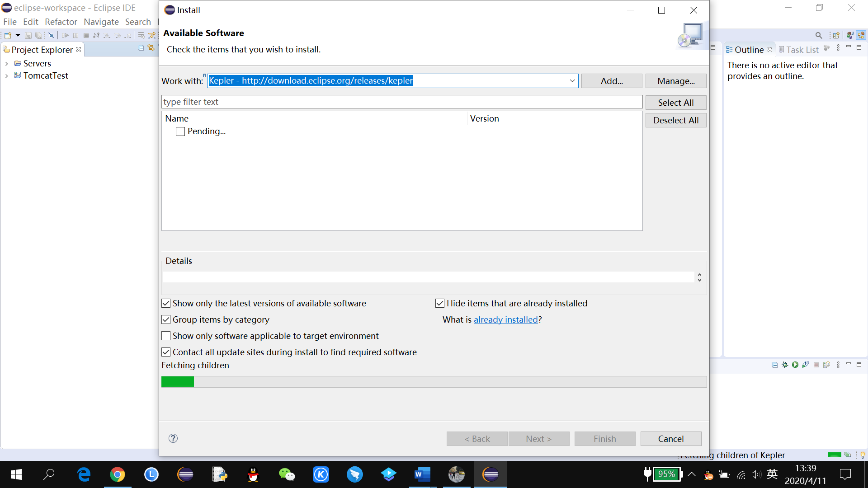Click the Stop server icon
This screenshot has width=868, height=488.
(x=816, y=365)
